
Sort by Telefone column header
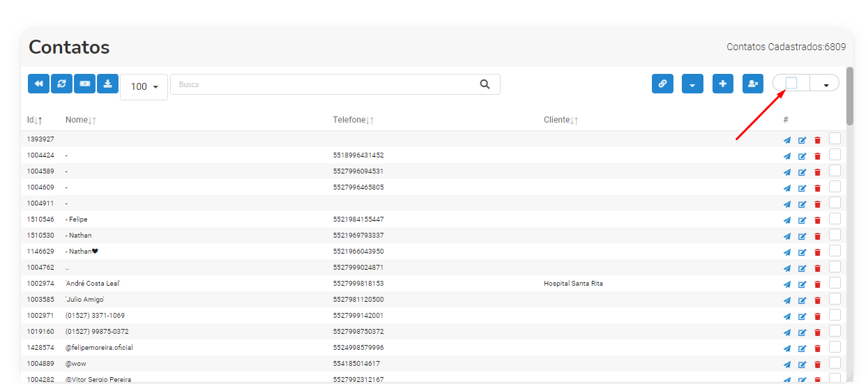[x=353, y=120]
